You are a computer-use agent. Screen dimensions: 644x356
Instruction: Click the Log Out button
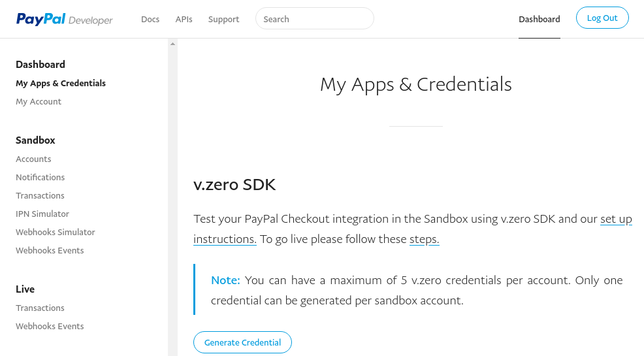pyautogui.click(x=602, y=18)
